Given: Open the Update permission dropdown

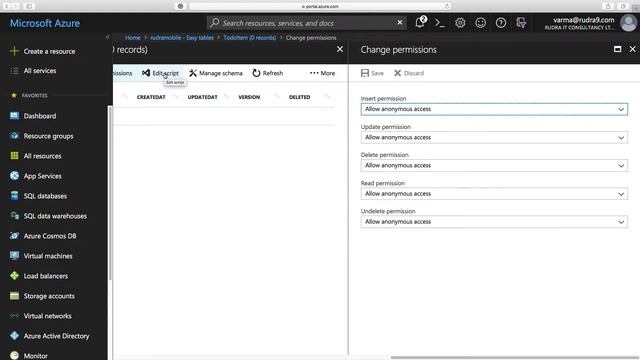Looking at the screenshot, I should [494, 138].
